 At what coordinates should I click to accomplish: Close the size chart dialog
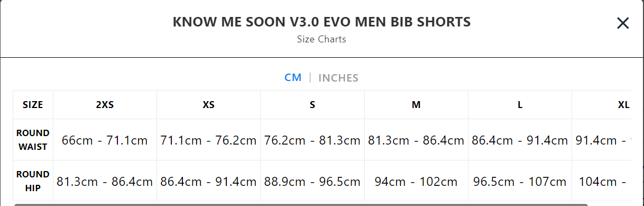[623, 23]
